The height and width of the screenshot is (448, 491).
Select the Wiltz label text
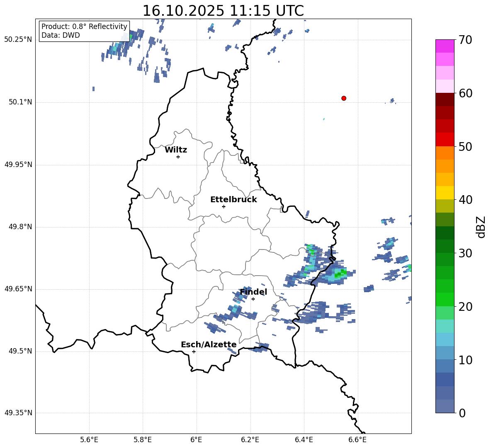point(176,150)
